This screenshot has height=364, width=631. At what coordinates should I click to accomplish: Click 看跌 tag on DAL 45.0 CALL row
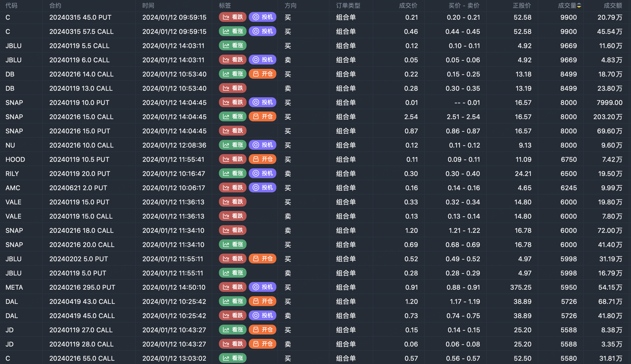click(233, 316)
